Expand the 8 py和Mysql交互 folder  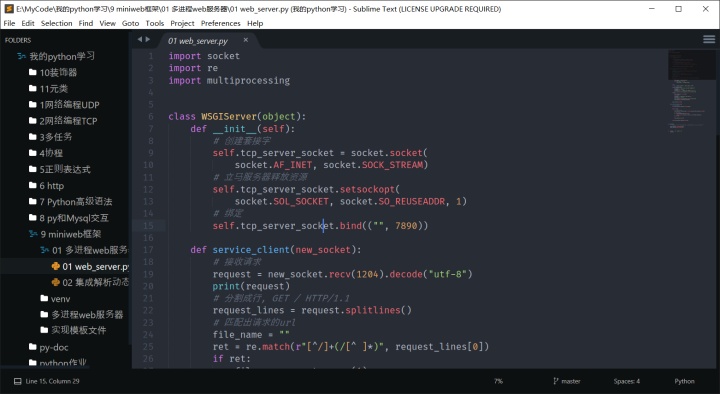click(69, 218)
